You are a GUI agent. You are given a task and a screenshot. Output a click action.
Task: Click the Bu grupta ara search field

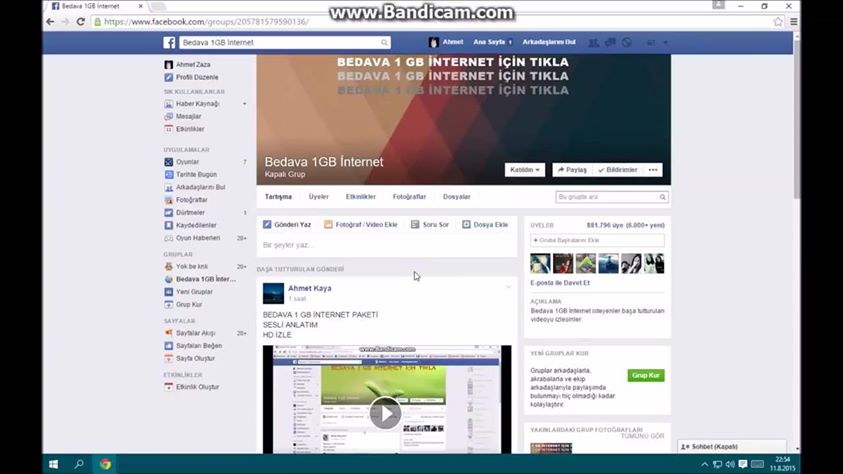pyautogui.click(x=611, y=197)
